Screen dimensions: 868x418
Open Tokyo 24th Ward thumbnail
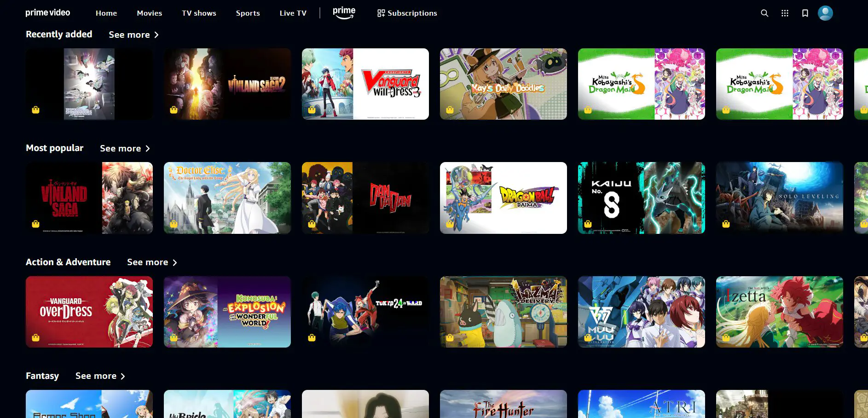pos(365,312)
